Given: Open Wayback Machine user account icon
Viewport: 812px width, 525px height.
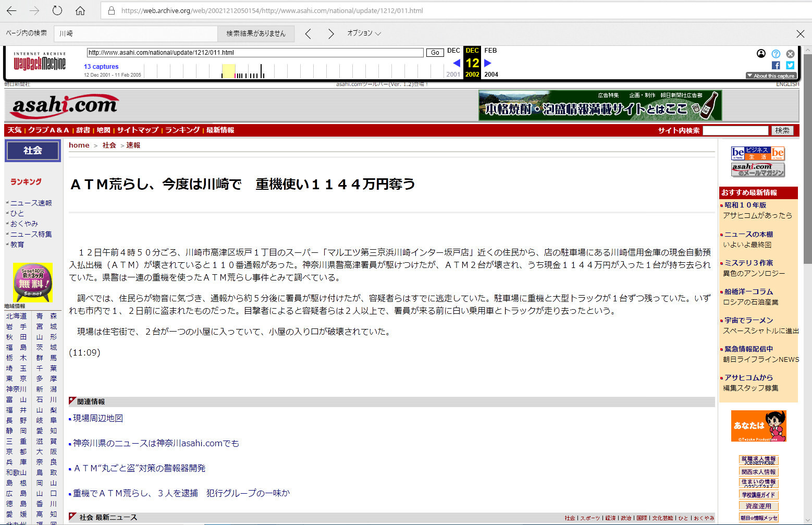Looking at the screenshot, I should (x=761, y=54).
